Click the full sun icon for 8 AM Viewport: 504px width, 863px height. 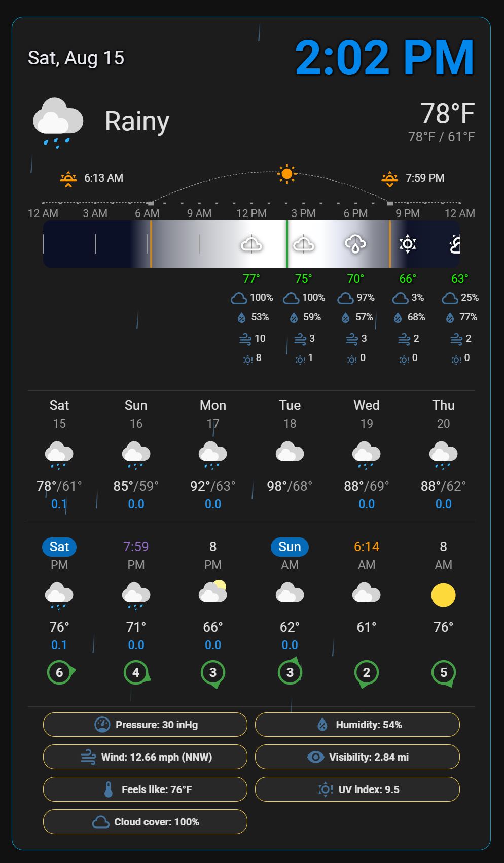click(443, 595)
